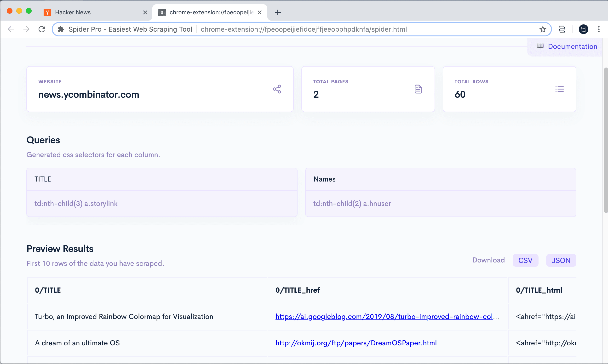Download results as JSON

coord(561,260)
